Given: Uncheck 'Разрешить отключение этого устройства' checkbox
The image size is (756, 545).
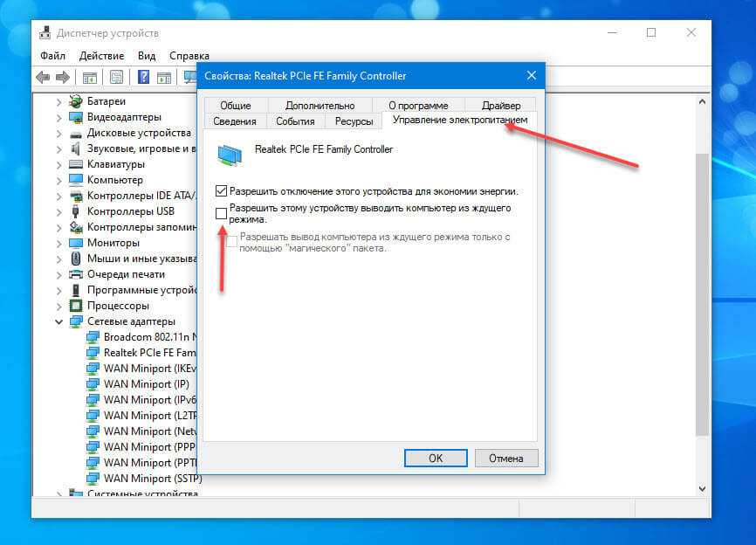Looking at the screenshot, I should [222, 190].
